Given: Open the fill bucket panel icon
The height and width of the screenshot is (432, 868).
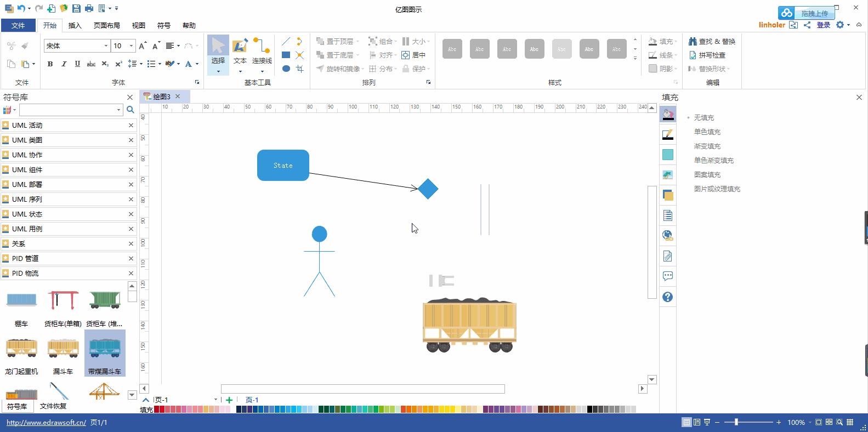Looking at the screenshot, I should (x=667, y=115).
